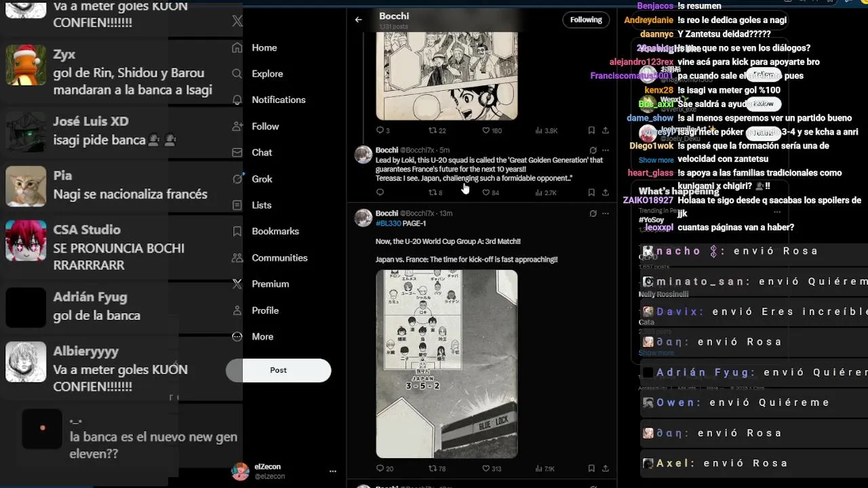Click the back arrow beside Bocchi header
This screenshot has height=488, width=868.
(358, 20)
